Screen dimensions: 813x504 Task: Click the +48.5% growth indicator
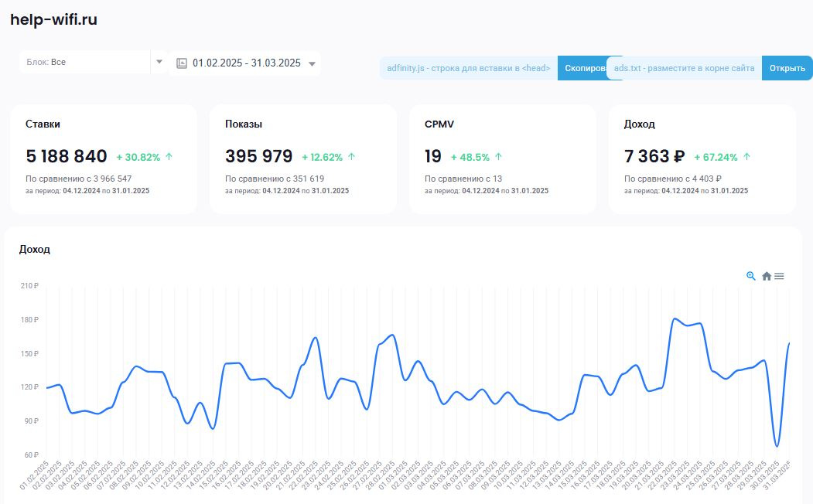(x=476, y=157)
